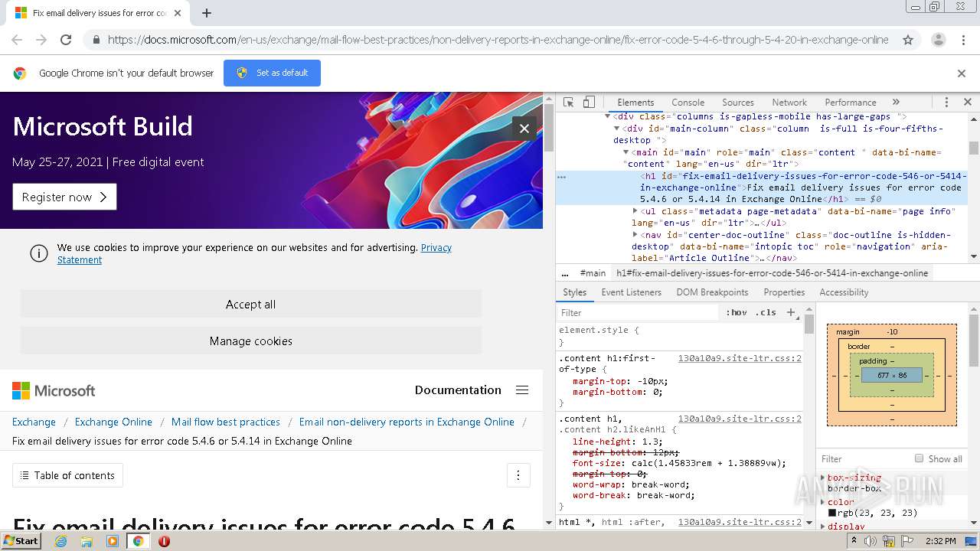This screenshot has width=980, height=551.
Task: Select the Accessibility sidebar tab
Action: click(844, 292)
